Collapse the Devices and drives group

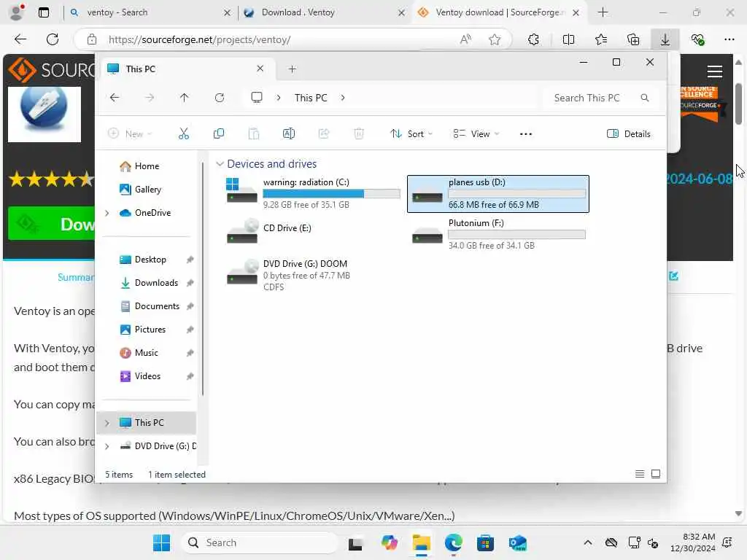[x=220, y=164]
